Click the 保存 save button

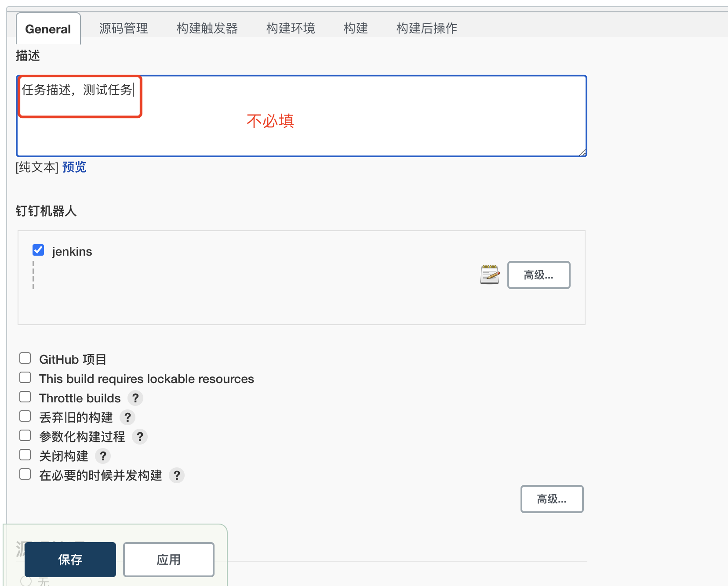tap(70, 560)
